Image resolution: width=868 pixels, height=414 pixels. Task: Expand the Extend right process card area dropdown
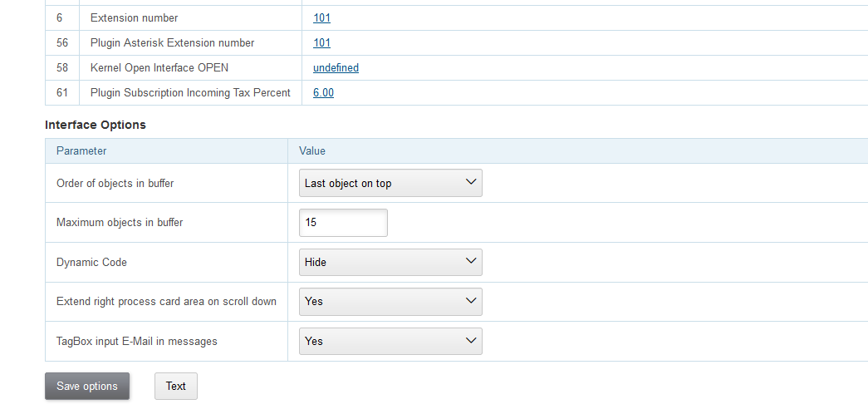pos(390,301)
